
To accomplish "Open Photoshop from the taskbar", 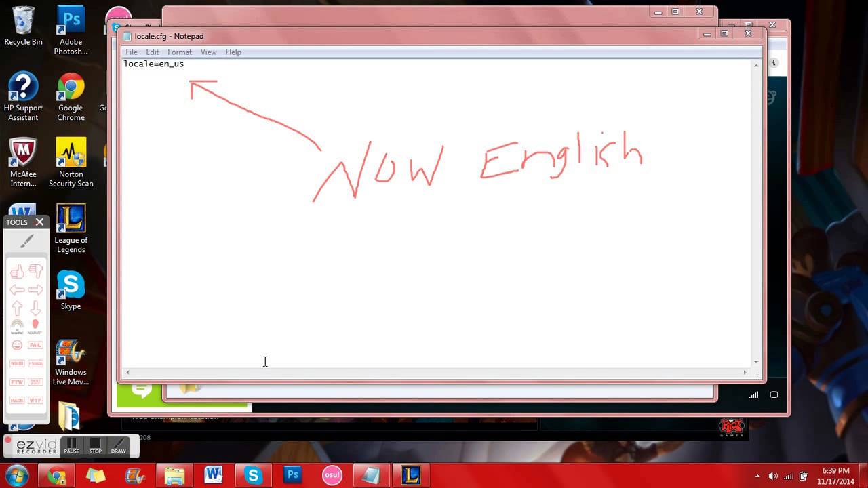I will (292, 475).
